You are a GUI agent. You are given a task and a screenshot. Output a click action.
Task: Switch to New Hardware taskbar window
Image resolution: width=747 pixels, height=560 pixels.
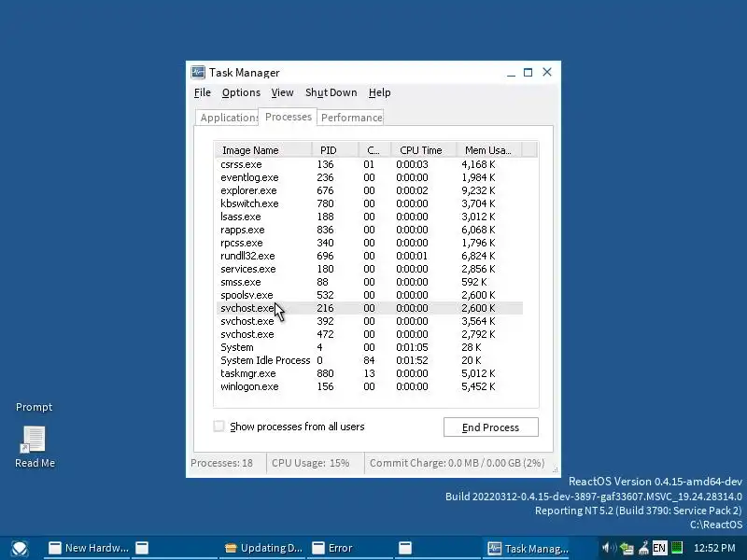click(x=88, y=548)
